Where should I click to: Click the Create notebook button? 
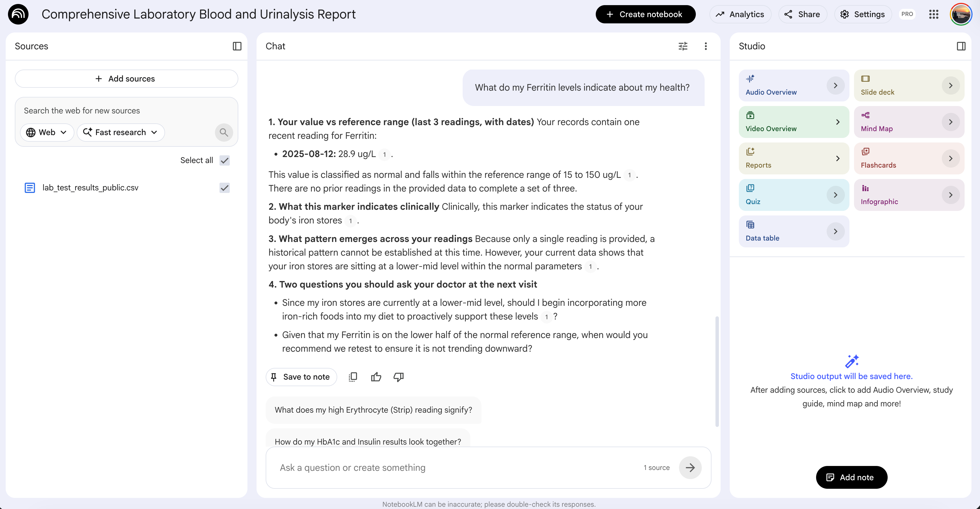coord(645,15)
